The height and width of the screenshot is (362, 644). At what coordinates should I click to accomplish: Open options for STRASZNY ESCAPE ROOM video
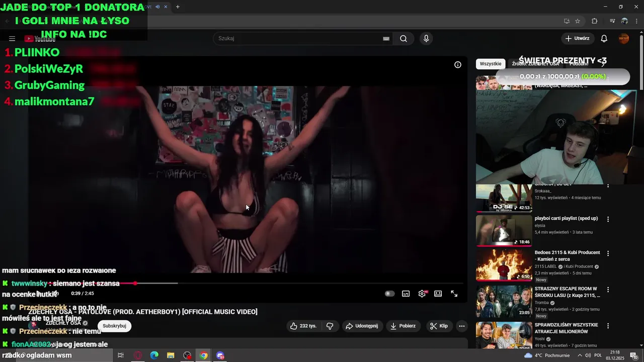click(608, 290)
